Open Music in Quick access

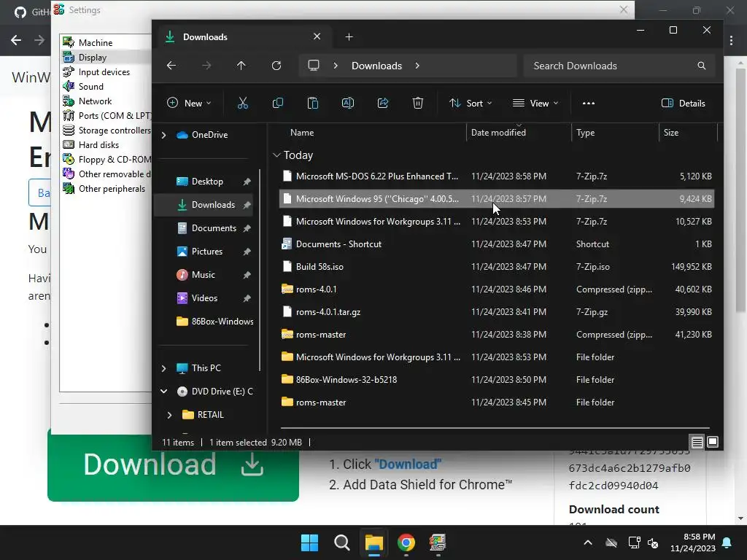pyautogui.click(x=203, y=275)
